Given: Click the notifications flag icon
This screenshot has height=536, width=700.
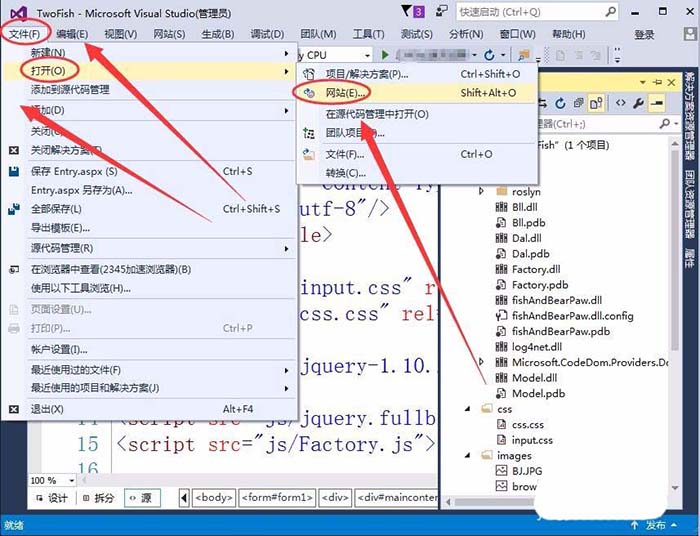Looking at the screenshot, I should pos(407,11).
